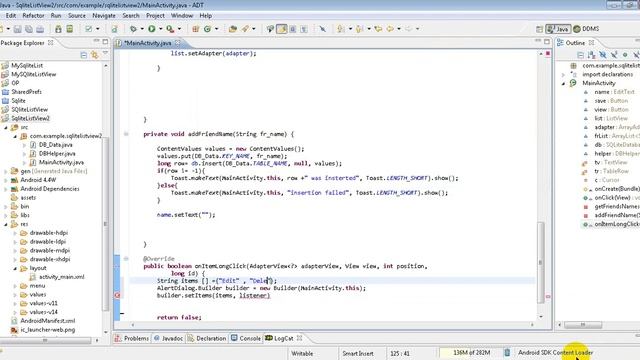Toggle Show Whitespace Characters in toolbar
This screenshot has width=640, height=360.
[304, 29]
